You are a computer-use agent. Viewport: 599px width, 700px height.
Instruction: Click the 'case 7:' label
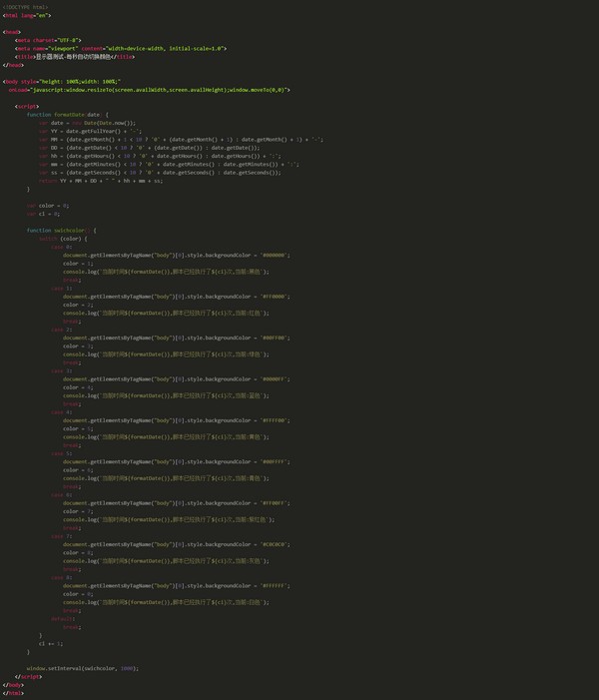point(62,536)
